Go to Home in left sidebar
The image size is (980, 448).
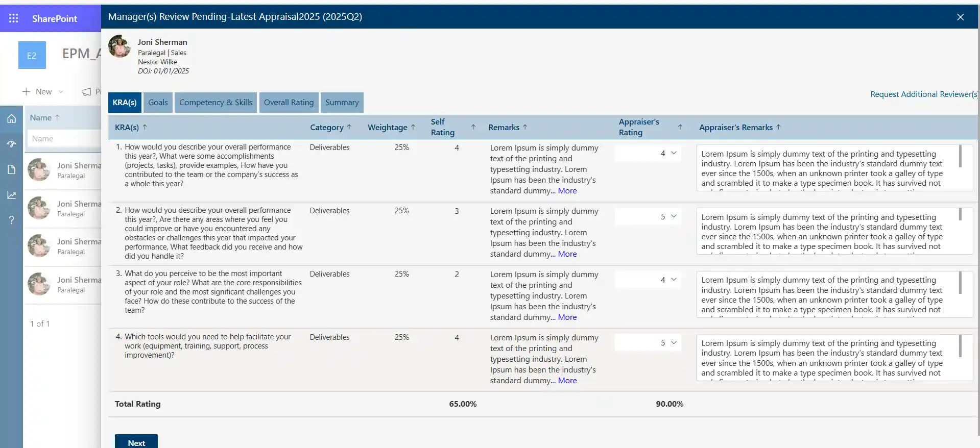click(11, 119)
